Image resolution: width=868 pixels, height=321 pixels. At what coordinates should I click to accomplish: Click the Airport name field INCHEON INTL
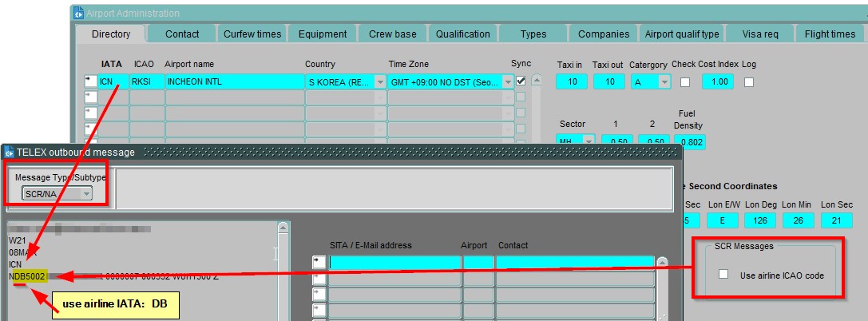coord(233,81)
